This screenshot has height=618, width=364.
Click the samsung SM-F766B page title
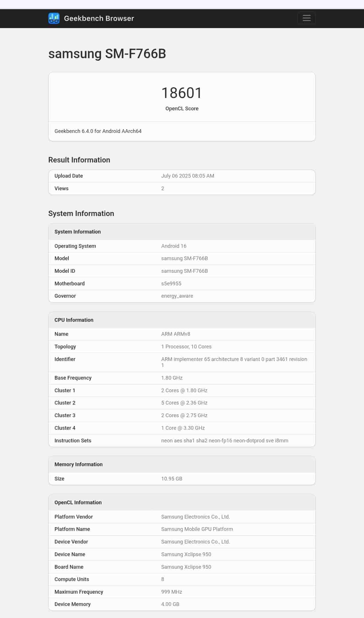[107, 54]
